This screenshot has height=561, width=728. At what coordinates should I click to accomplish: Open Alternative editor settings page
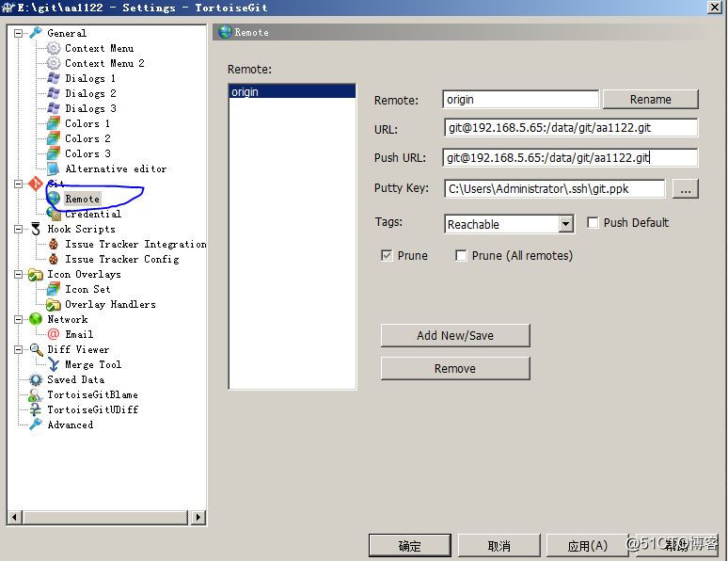[116, 168]
